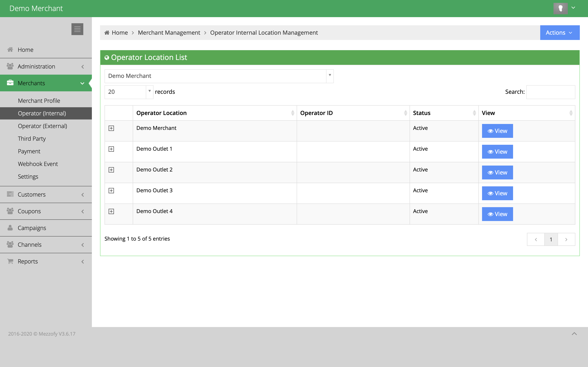The image size is (588, 367).
Task: Open the user avatar profile menu
Action: pyautogui.click(x=560, y=9)
